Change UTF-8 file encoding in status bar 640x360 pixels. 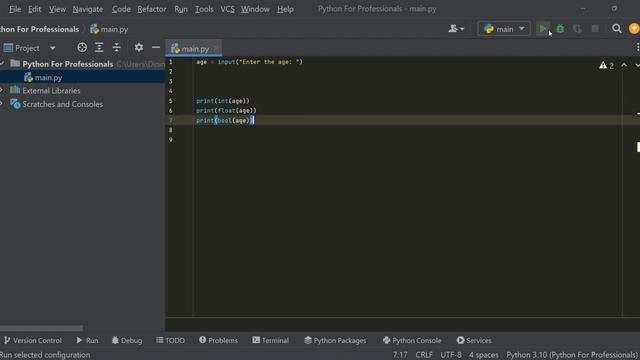451,355
